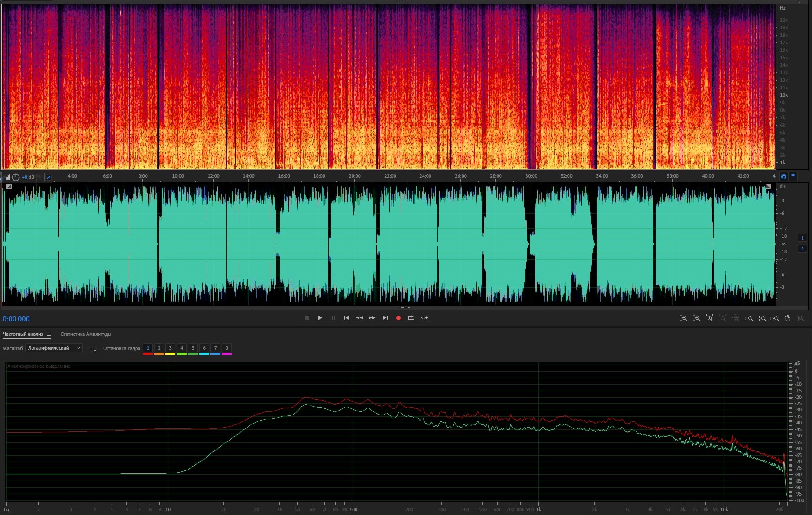The width and height of the screenshot is (812, 515).
Task: Click the blue marker pin icon by timeline
Action: (x=793, y=177)
